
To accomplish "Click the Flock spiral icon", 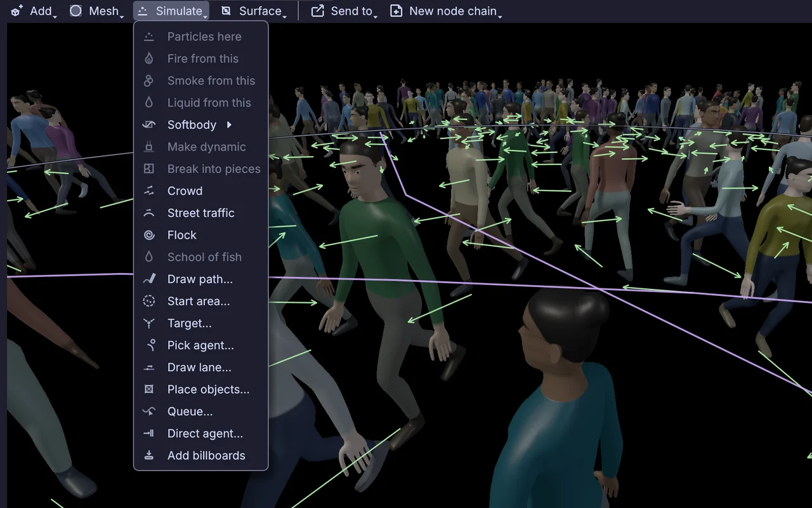I will [x=149, y=235].
